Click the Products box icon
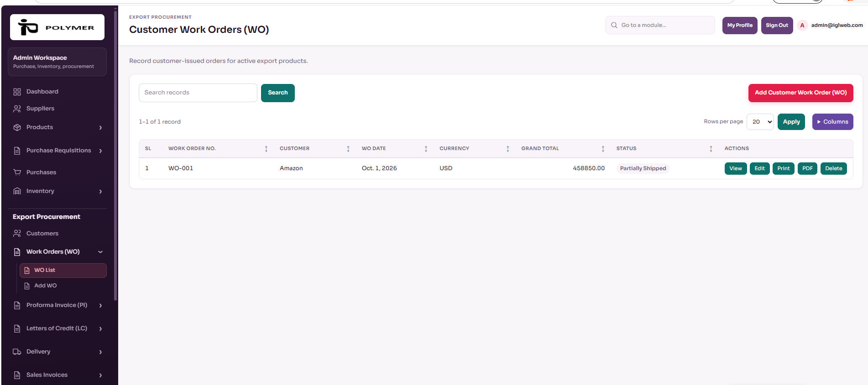868x385 pixels. click(x=17, y=127)
